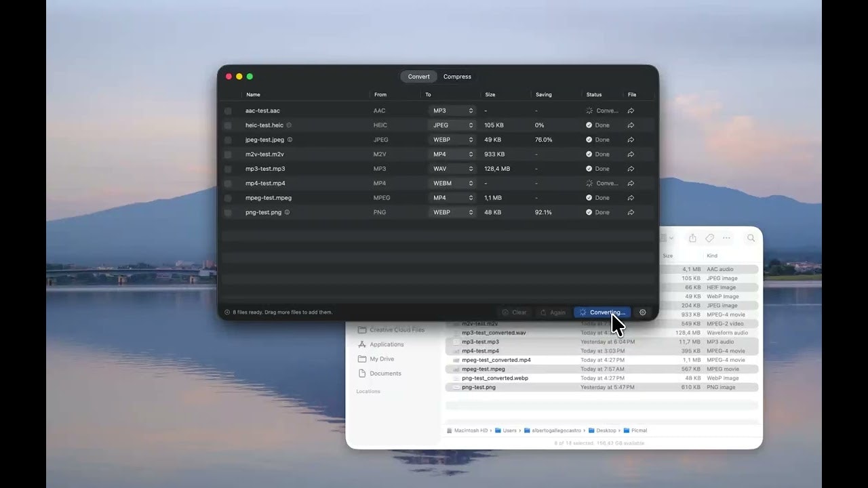
Task: Click the Done checkmark for png-test.png
Action: point(589,212)
